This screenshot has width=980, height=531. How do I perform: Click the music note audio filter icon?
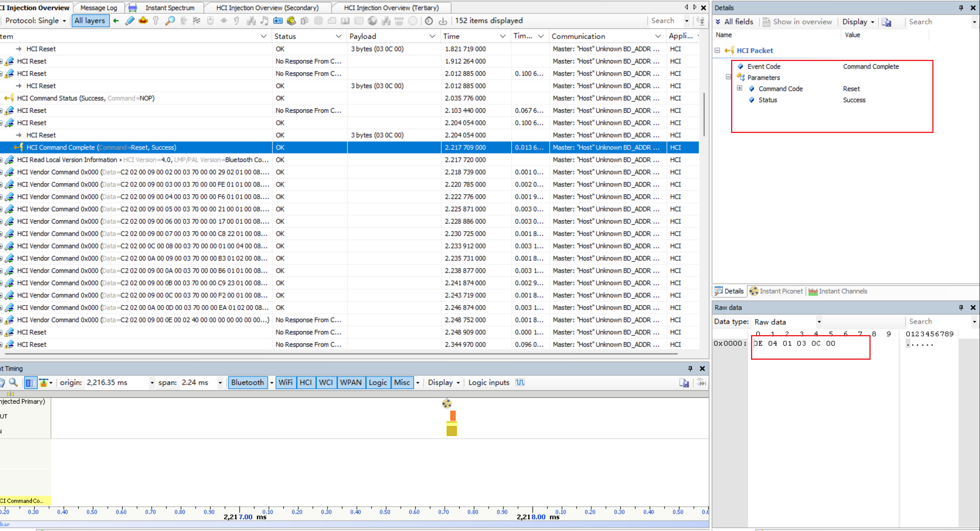265,21
